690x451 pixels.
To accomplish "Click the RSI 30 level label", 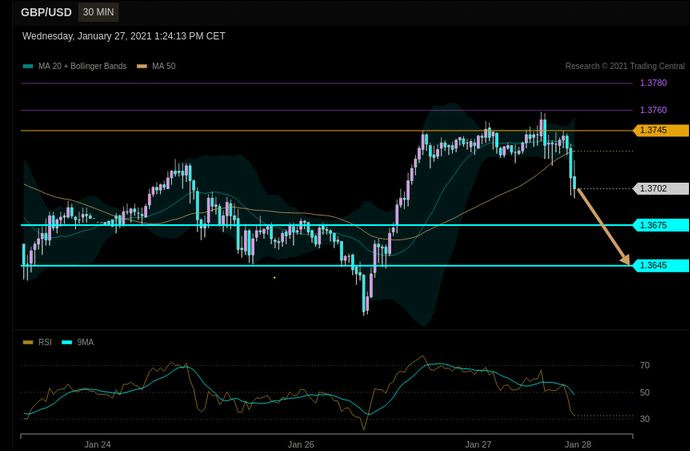I will [645, 419].
